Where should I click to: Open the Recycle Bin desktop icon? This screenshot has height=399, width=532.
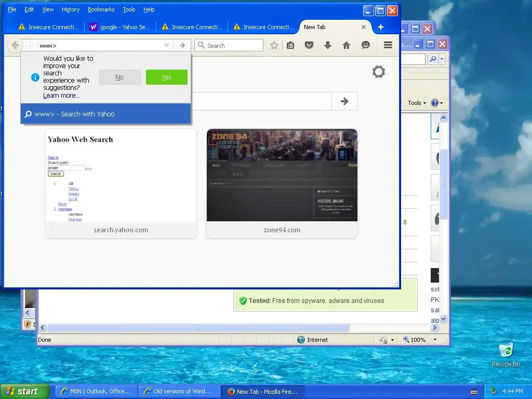(506, 354)
